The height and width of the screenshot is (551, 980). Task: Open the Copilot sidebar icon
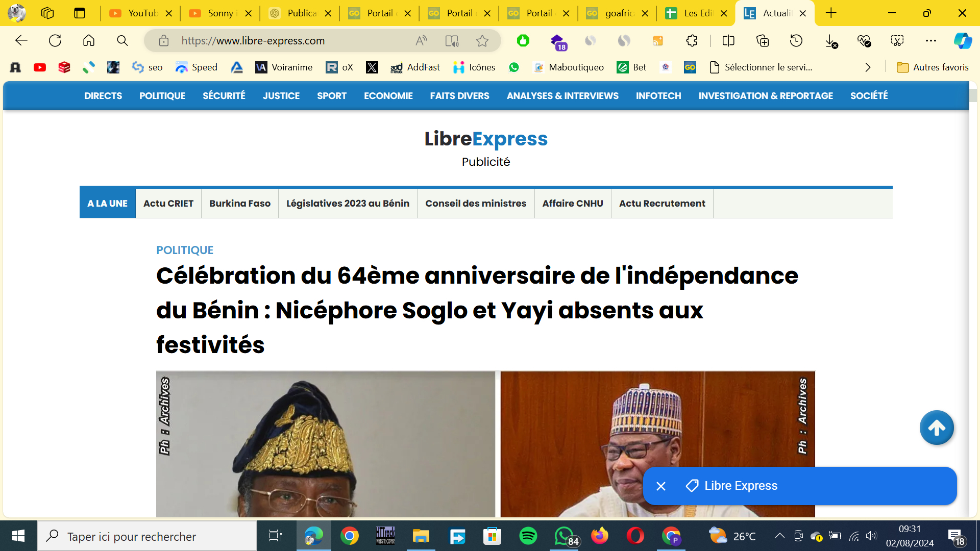coord(963,41)
